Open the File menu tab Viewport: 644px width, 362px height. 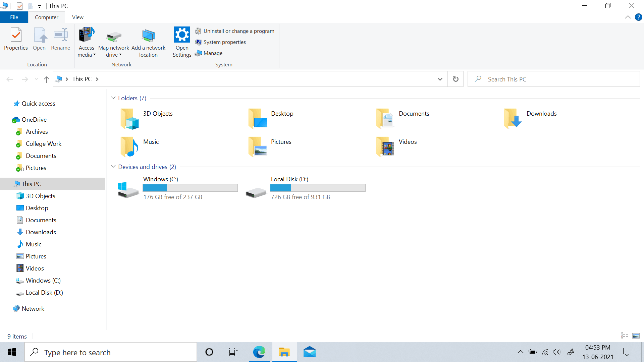(14, 17)
